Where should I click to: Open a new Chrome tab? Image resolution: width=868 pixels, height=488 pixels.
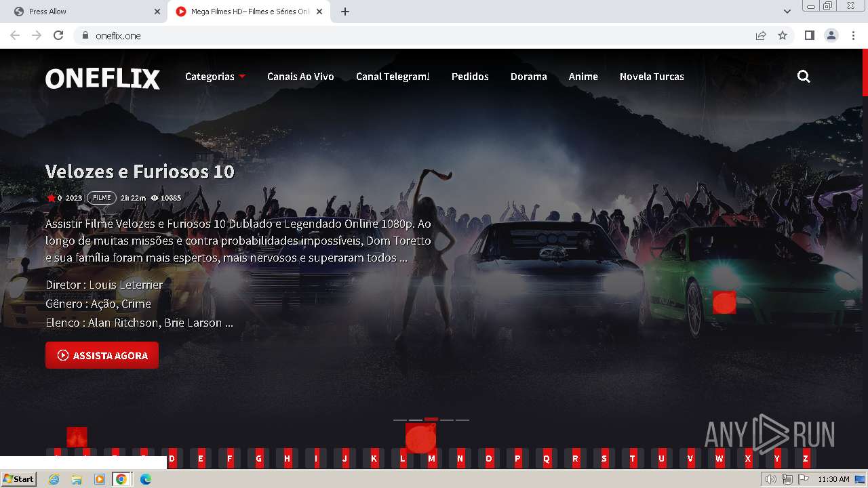pyautogui.click(x=345, y=12)
